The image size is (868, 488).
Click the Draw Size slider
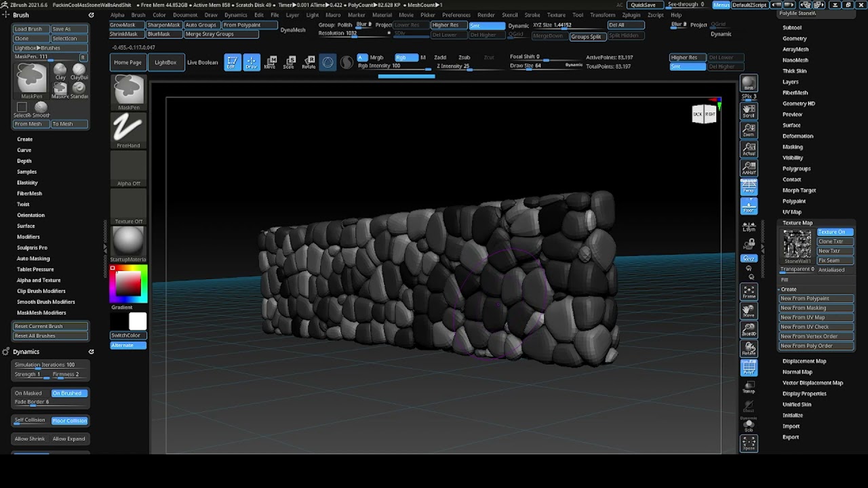[545, 66]
